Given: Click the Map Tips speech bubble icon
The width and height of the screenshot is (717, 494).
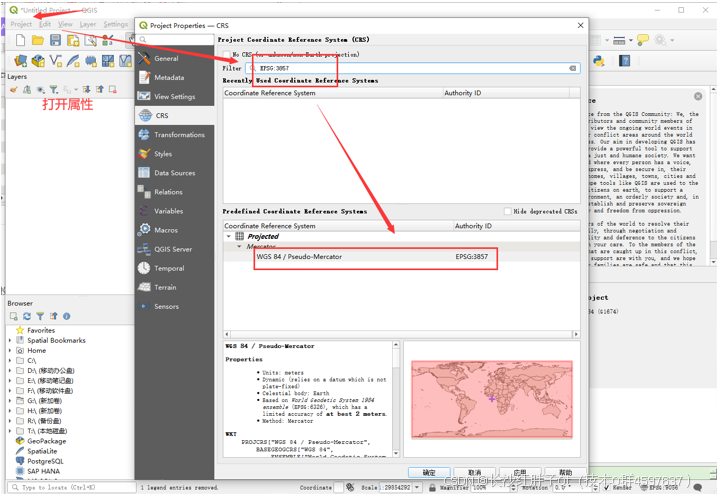Looking at the screenshot, I should (x=643, y=40).
